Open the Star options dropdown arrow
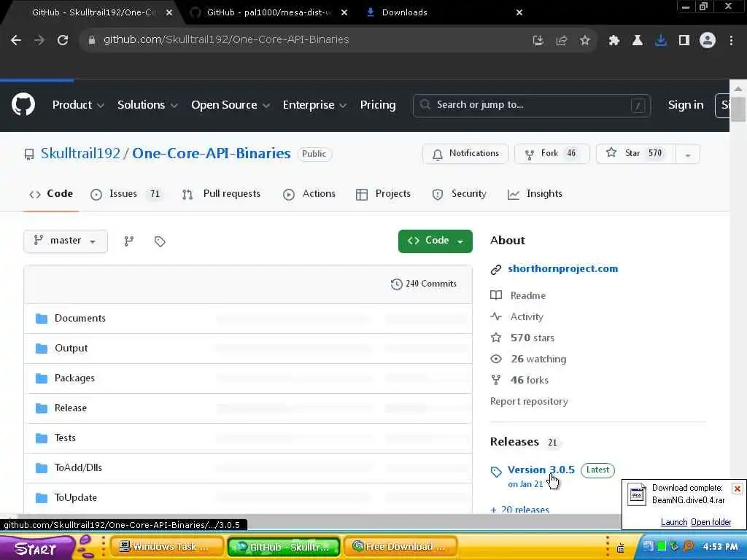Viewport: 747px width, 560px height. click(687, 155)
